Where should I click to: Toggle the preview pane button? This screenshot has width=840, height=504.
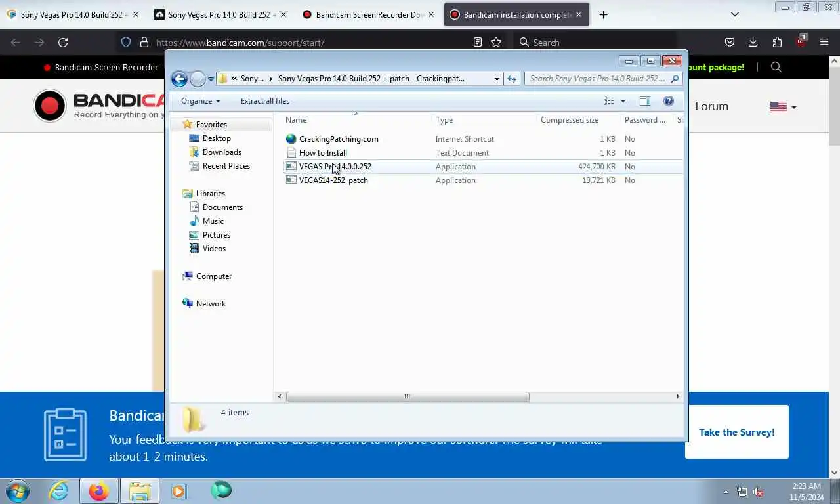coord(645,101)
